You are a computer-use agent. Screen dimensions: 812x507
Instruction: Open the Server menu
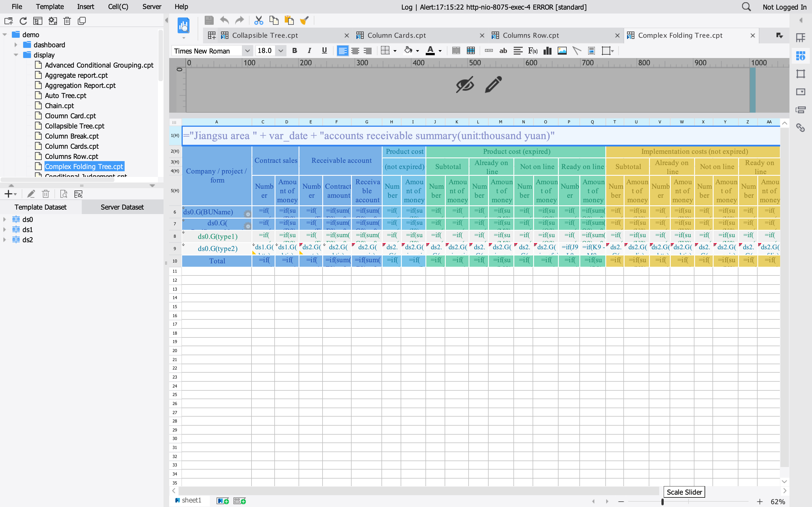pos(152,6)
